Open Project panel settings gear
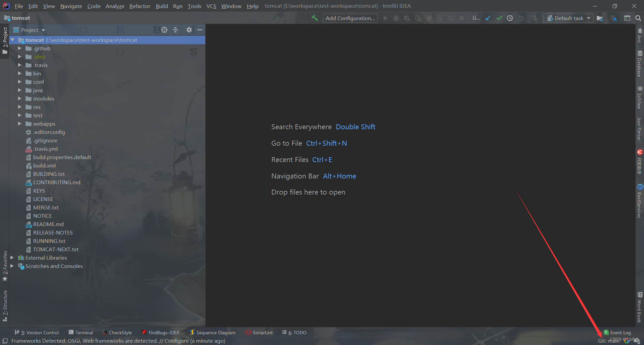This screenshot has height=345, width=644. coord(189,30)
